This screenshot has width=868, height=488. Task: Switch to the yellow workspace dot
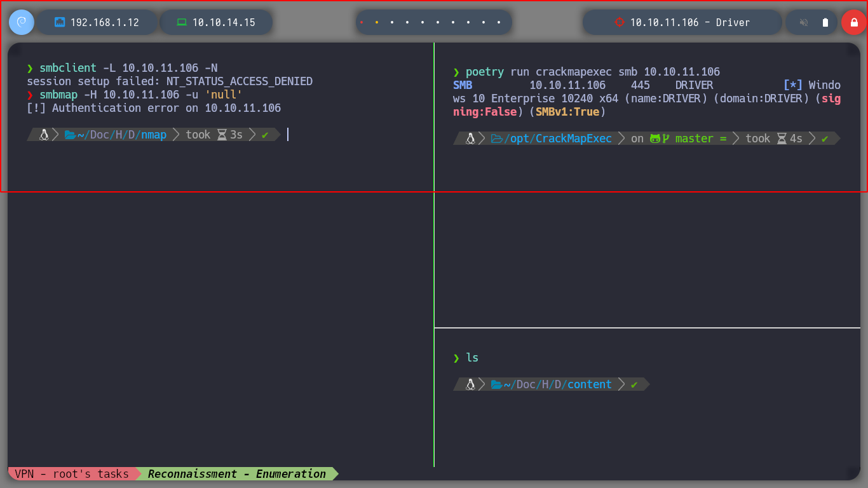(377, 22)
